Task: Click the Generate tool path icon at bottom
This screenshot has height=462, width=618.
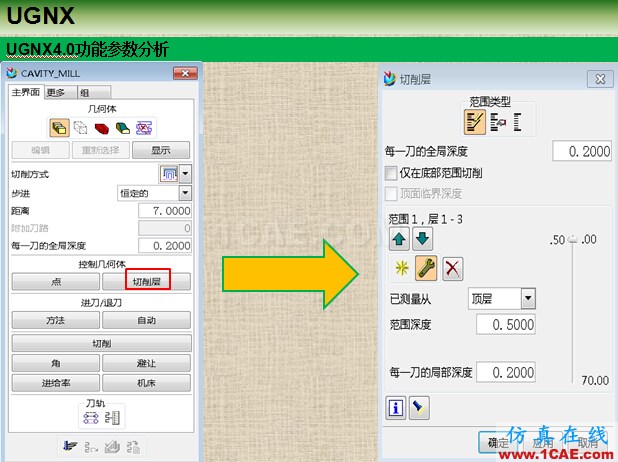Action: point(70,446)
